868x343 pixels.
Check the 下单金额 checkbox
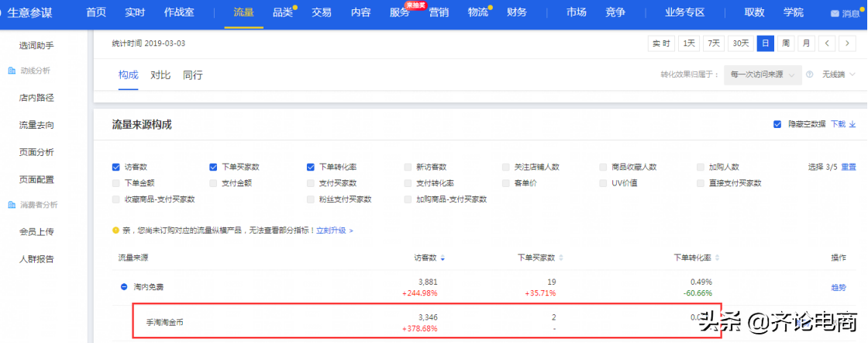tap(115, 183)
